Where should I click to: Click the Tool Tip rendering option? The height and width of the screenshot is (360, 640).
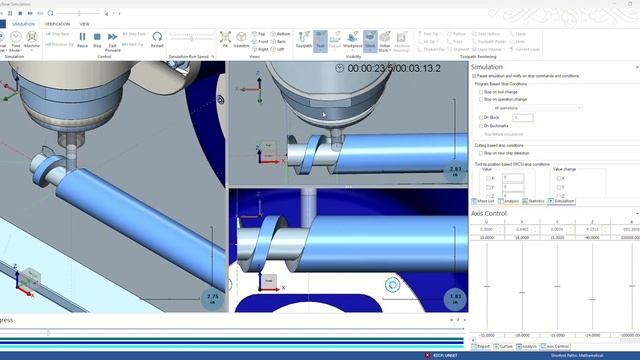[x=429, y=34]
